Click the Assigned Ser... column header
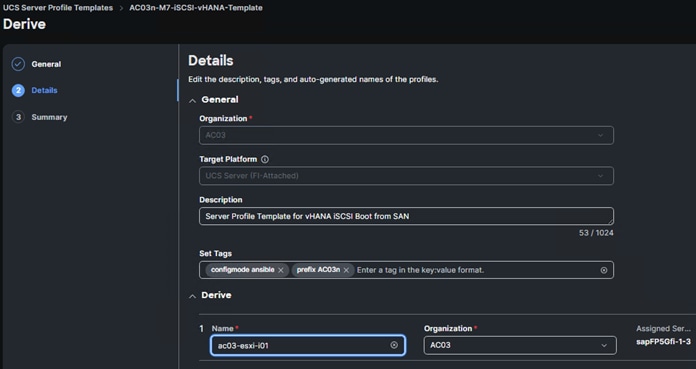 pyautogui.click(x=663, y=329)
